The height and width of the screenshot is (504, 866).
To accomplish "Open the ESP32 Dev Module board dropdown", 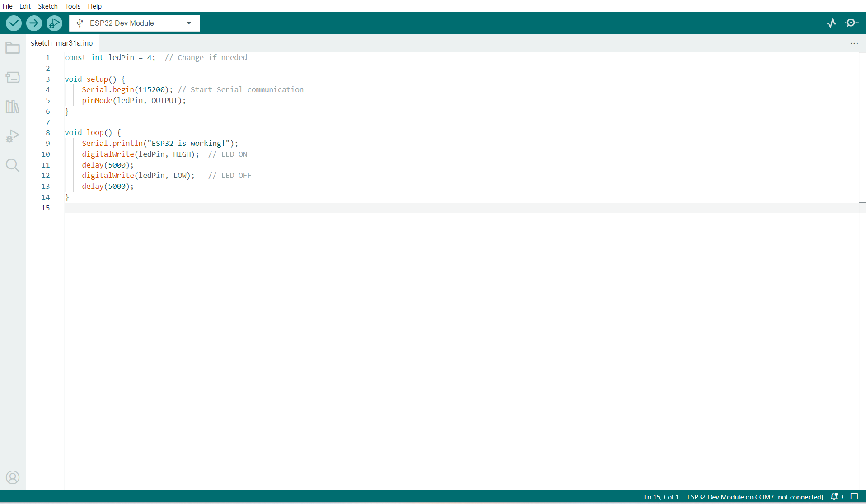I will coord(135,23).
